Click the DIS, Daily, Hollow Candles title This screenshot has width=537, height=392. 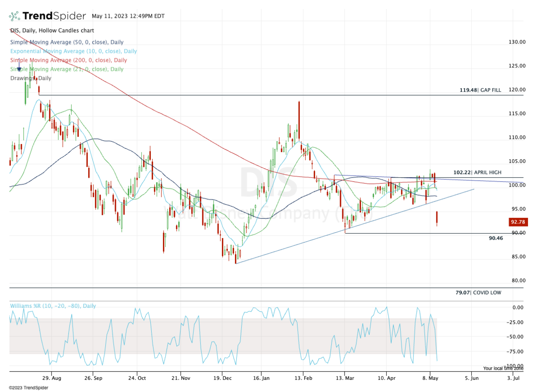[x=52, y=30]
